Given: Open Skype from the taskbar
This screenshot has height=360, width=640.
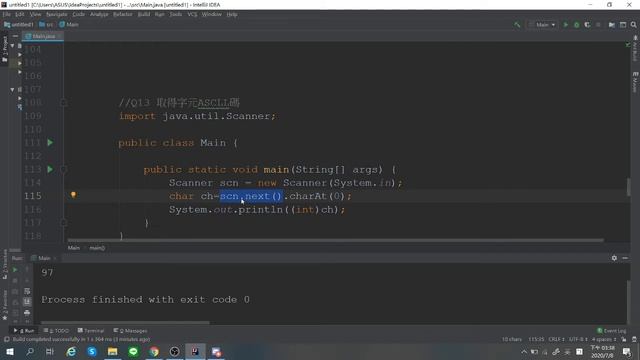Looking at the screenshot, I should point(92,351).
